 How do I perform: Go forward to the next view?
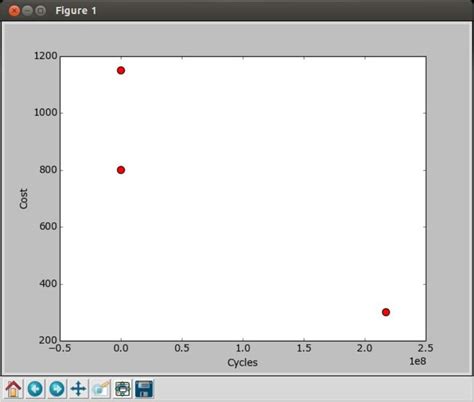(57, 389)
